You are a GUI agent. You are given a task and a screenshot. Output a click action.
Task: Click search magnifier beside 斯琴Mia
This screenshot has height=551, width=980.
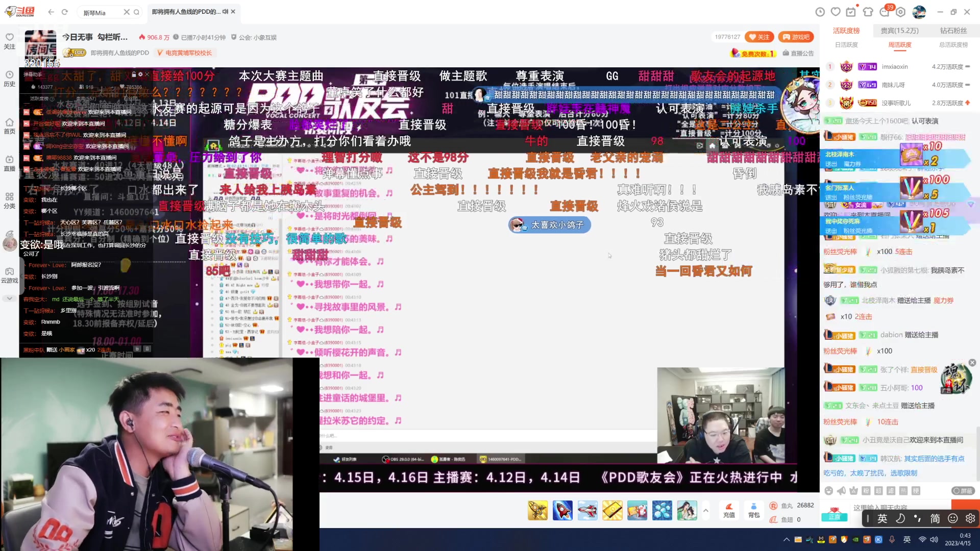coord(136,12)
